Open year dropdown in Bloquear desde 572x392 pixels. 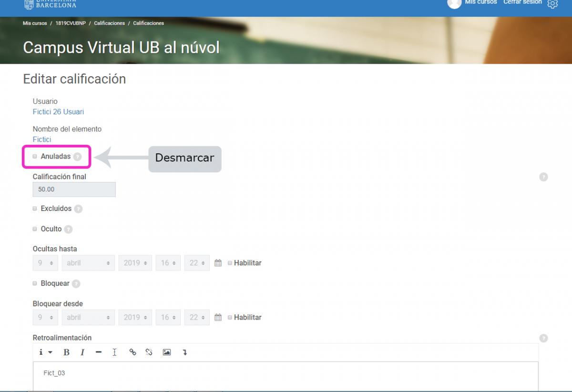pos(135,317)
